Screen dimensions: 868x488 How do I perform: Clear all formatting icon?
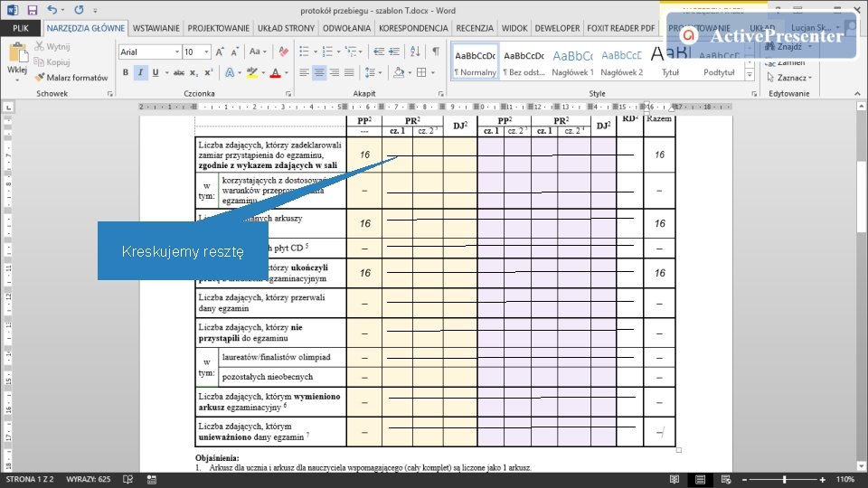[x=283, y=52]
